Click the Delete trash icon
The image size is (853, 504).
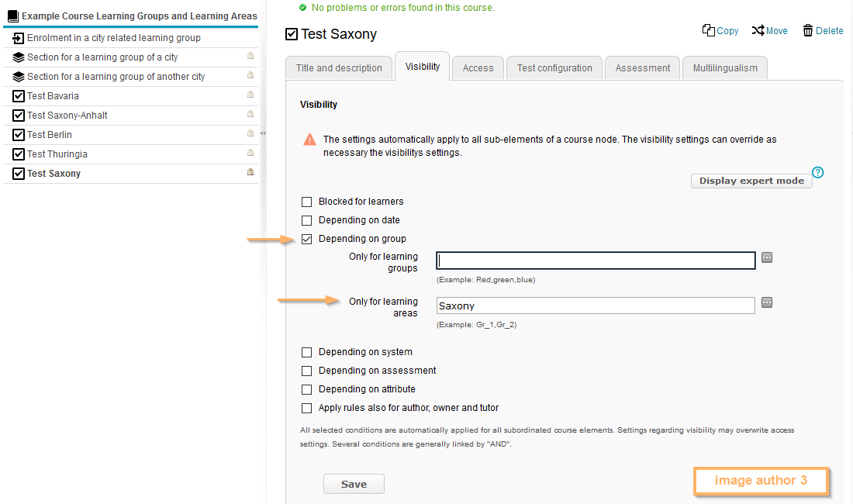(x=808, y=30)
